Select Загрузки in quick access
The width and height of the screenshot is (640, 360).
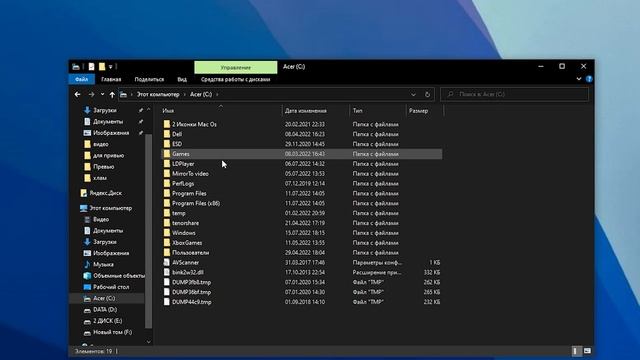click(x=104, y=110)
